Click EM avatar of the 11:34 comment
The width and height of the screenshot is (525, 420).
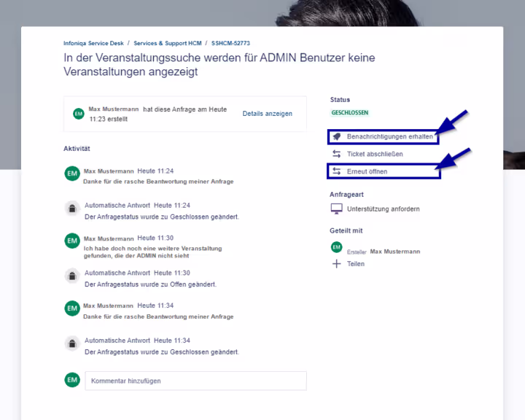(x=72, y=308)
